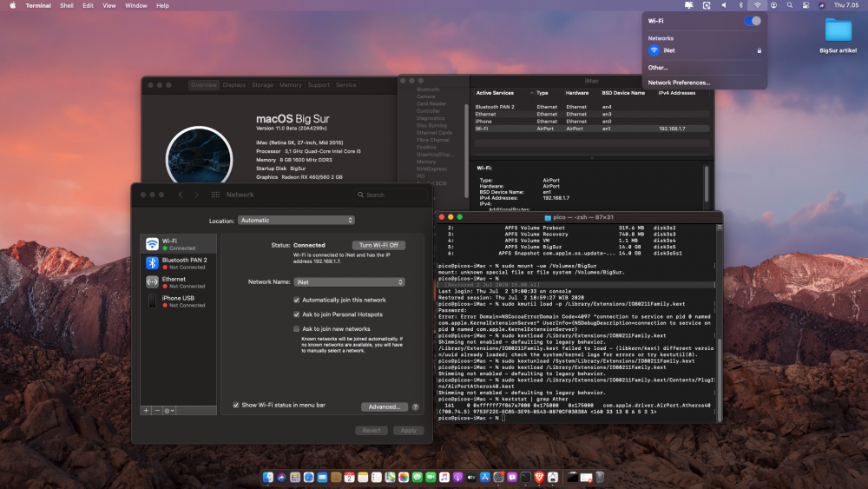This screenshot has height=489, width=868.
Task: Uncheck Automatically join this network
Action: tap(297, 301)
